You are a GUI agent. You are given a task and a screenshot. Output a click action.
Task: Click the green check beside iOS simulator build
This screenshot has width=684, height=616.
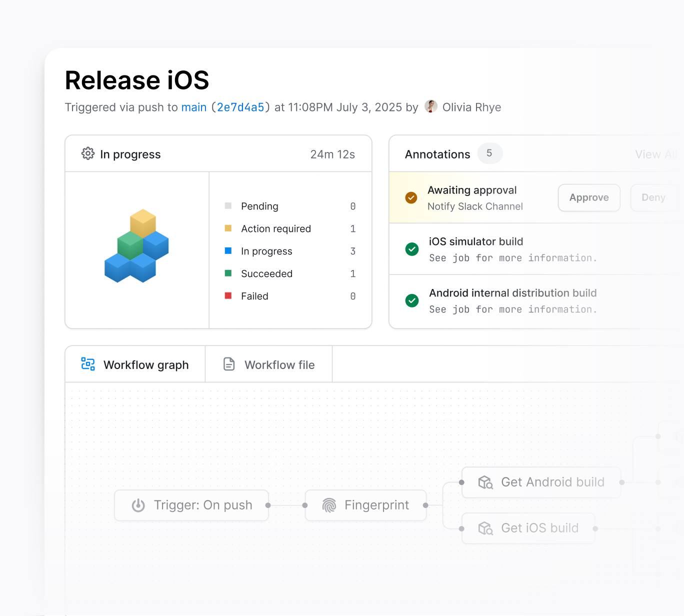(411, 249)
